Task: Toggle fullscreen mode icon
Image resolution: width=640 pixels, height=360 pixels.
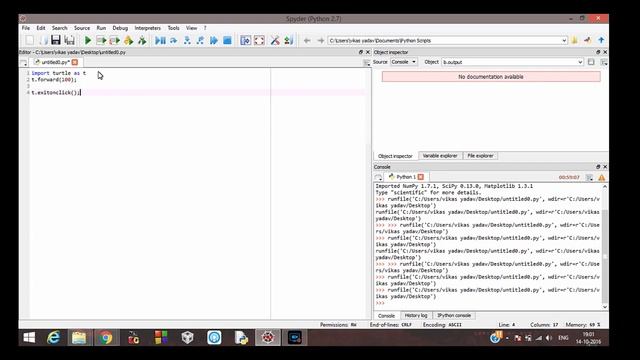Action: (x=259, y=40)
